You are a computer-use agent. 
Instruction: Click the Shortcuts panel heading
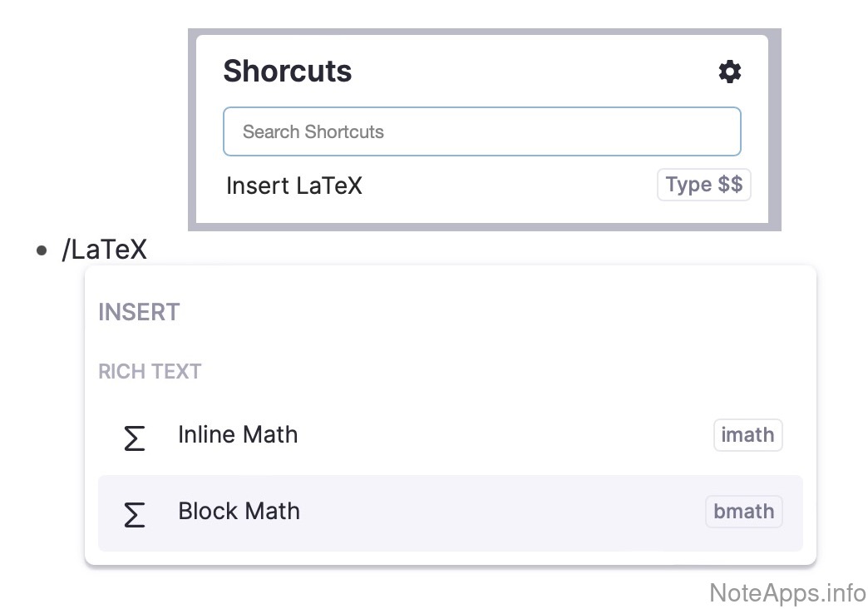click(x=288, y=72)
